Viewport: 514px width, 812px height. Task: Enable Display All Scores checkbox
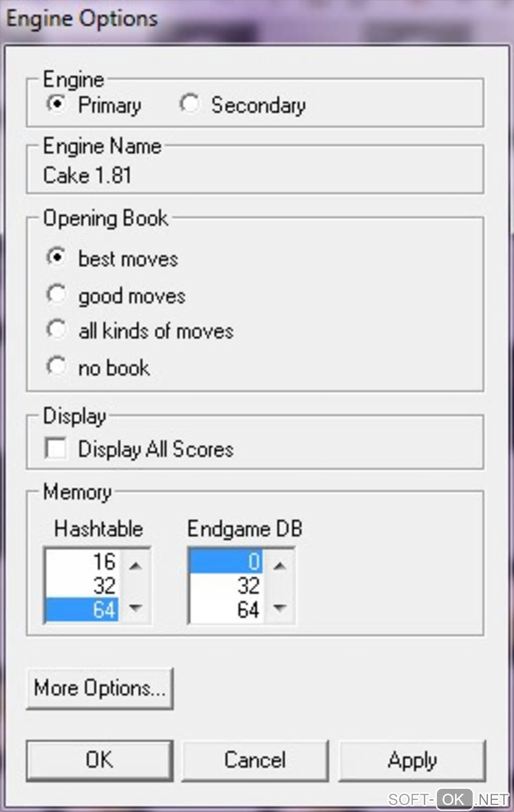[x=55, y=448]
